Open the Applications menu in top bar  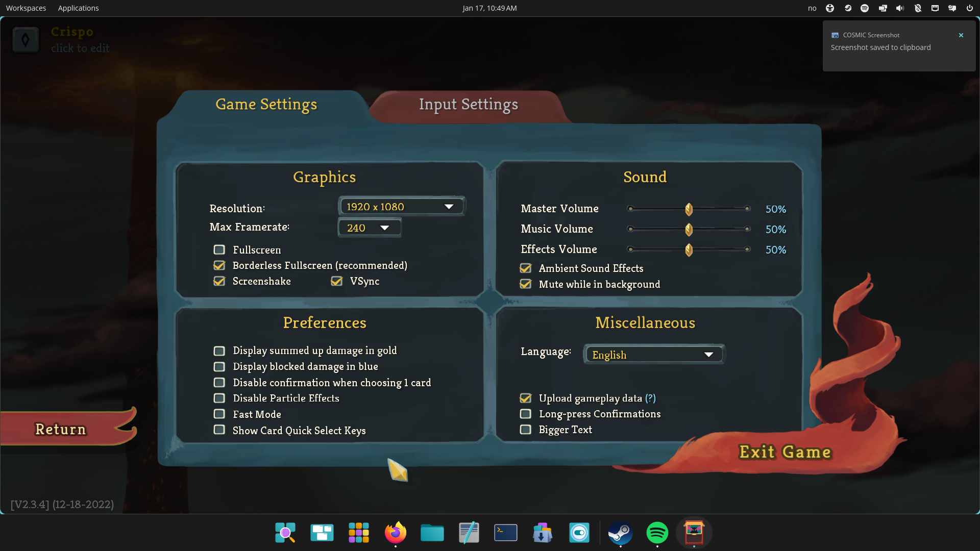(x=78, y=8)
